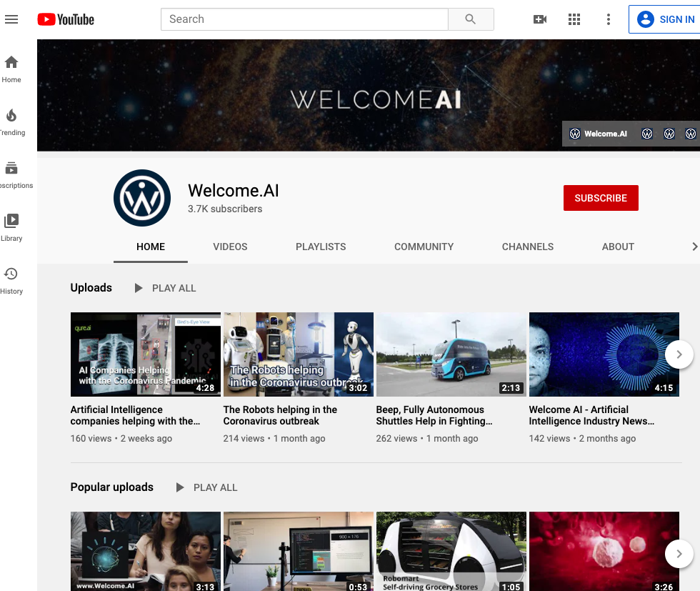
Task: Open the 4:15 Welcome AI news thumbnail
Action: coord(604,354)
